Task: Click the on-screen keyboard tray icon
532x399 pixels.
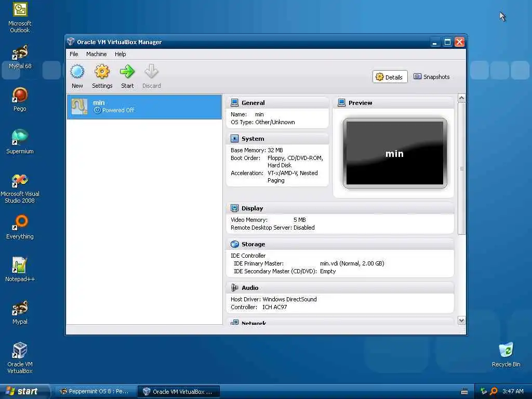Action: [x=464, y=392]
